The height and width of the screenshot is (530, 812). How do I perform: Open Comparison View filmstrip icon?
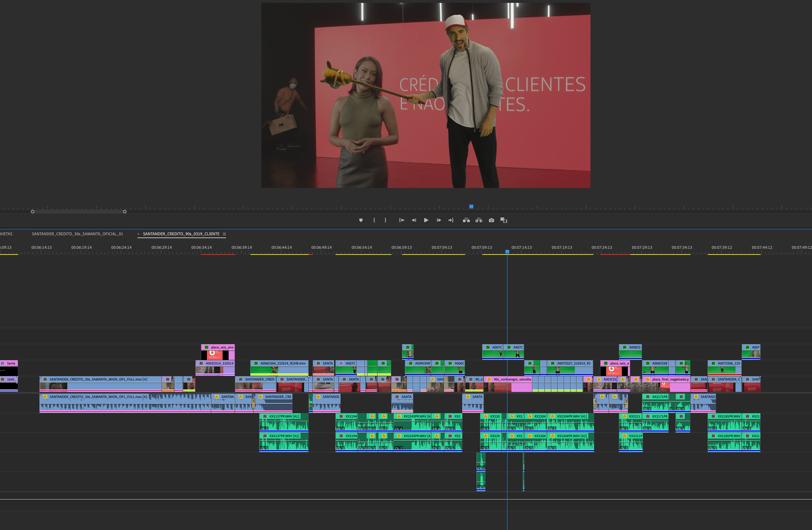(503, 220)
